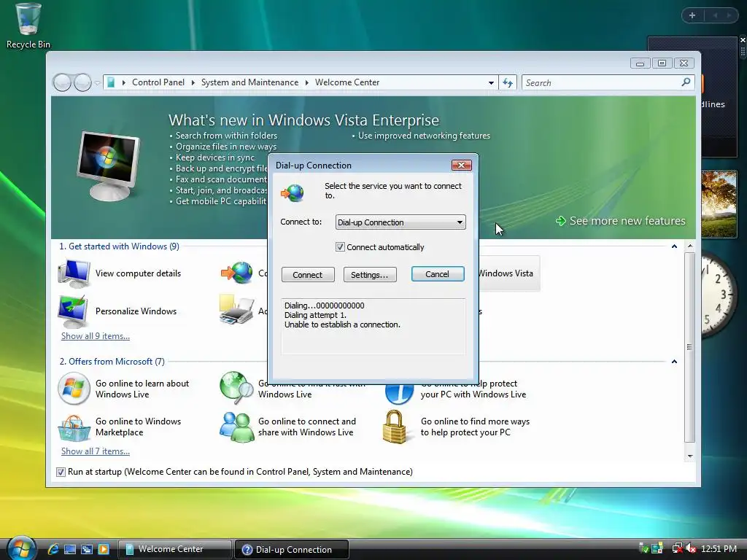Image resolution: width=747 pixels, height=560 pixels.
Task: Click scroll up arrow in Welcome Center
Action: (690, 246)
